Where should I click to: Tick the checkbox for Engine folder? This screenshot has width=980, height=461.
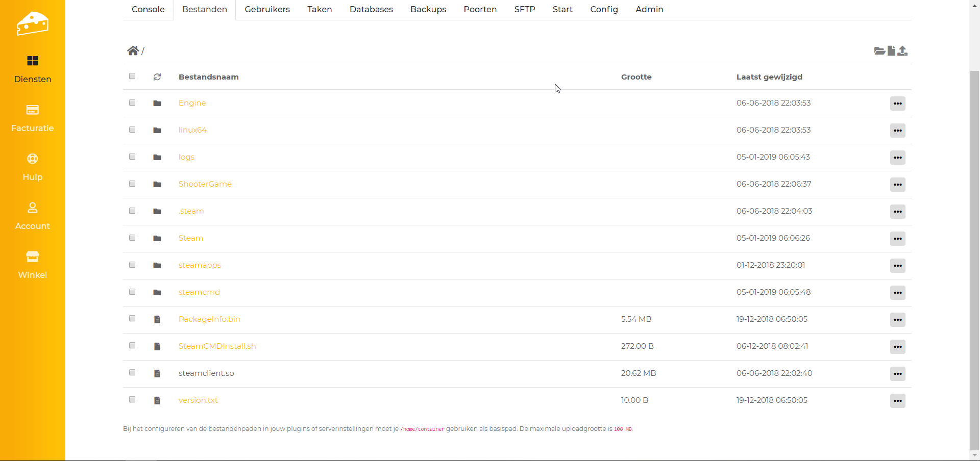tap(132, 103)
